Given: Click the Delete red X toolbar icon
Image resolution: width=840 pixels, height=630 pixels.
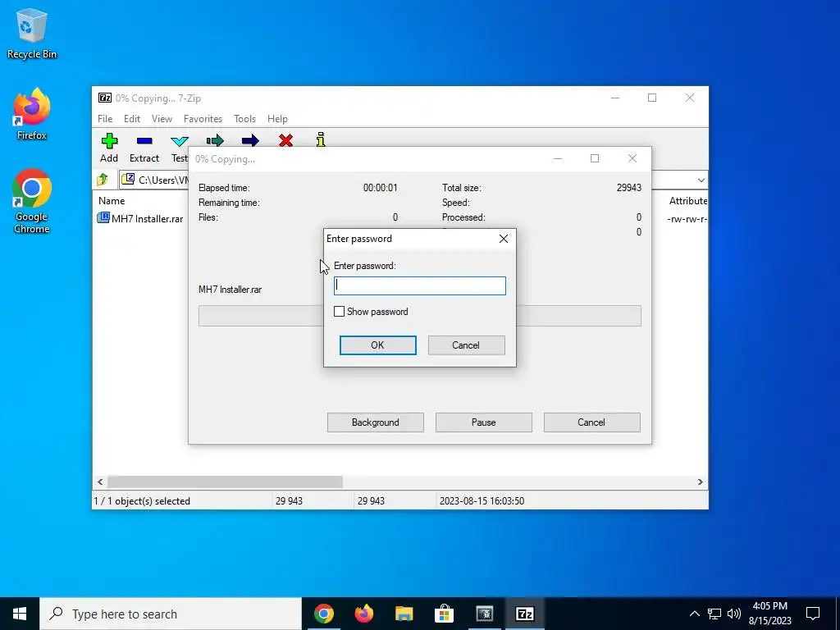Looking at the screenshot, I should pos(285,140).
